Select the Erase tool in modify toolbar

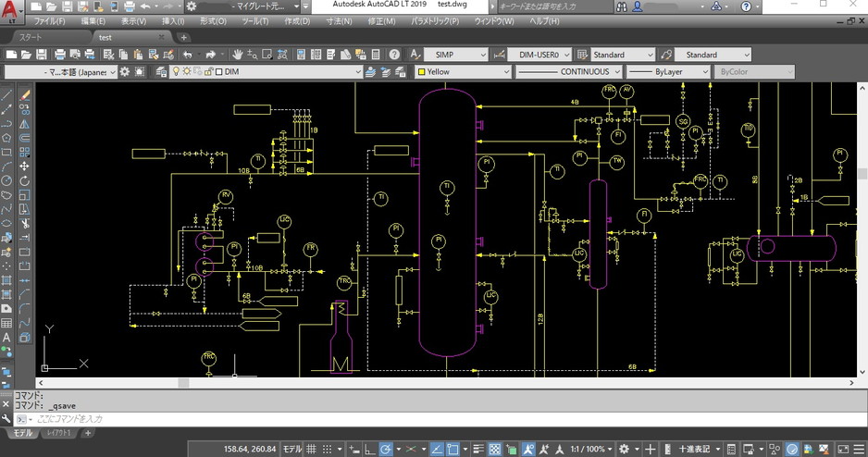(x=25, y=94)
